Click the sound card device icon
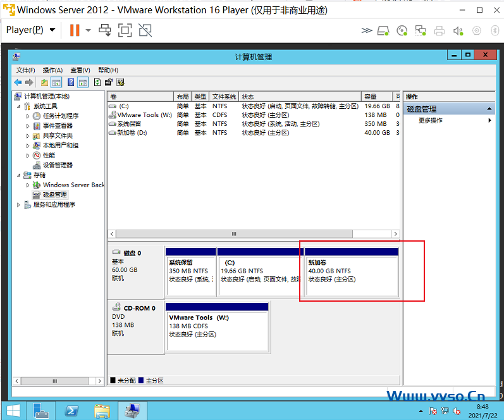The height and width of the screenshot is (420, 504). pos(458,30)
